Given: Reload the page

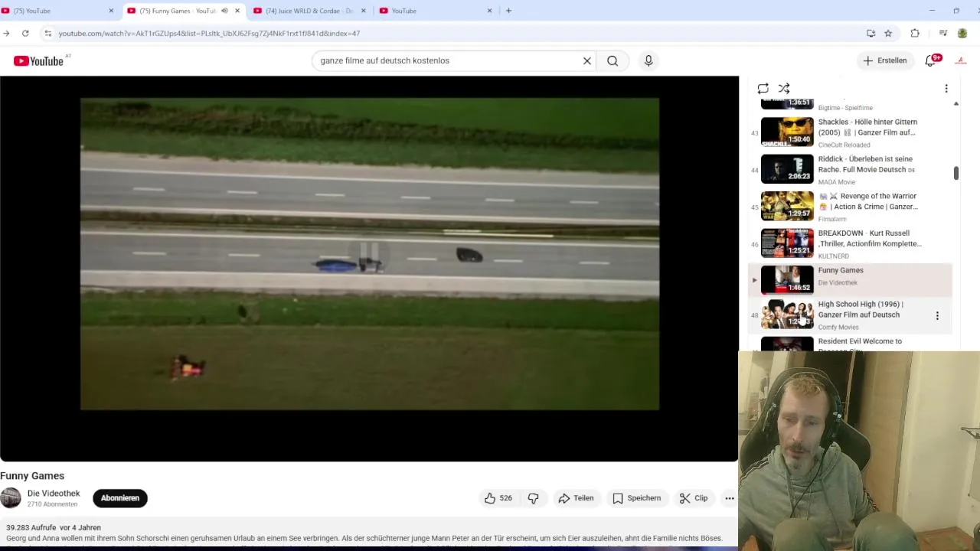Looking at the screenshot, I should tap(25, 33).
